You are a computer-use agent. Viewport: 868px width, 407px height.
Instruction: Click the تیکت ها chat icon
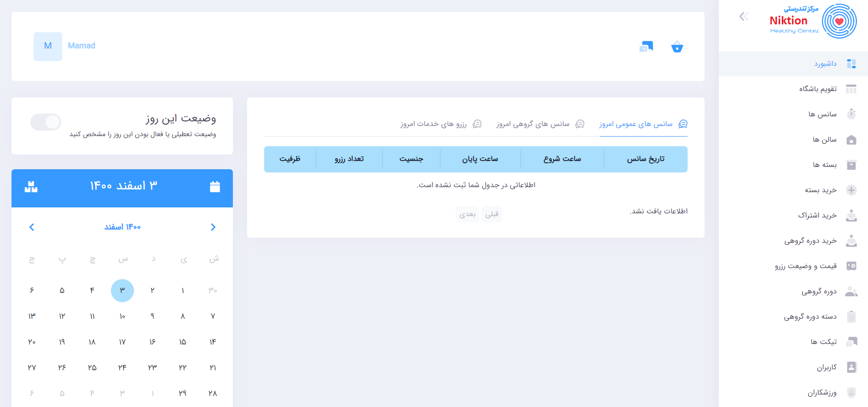pos(851,342)
